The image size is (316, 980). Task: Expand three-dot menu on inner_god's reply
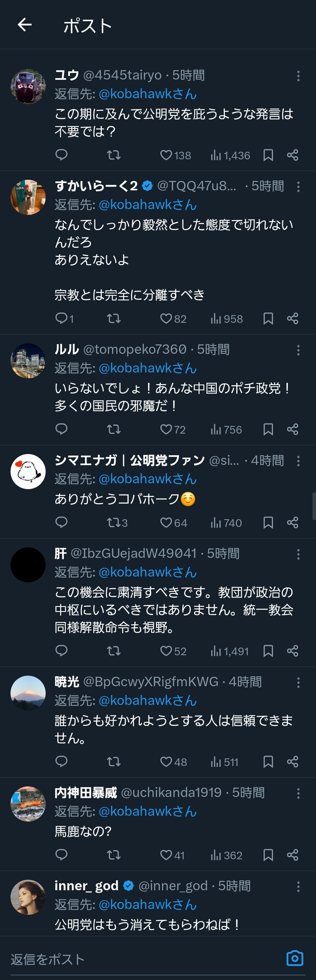click(298, 886)
